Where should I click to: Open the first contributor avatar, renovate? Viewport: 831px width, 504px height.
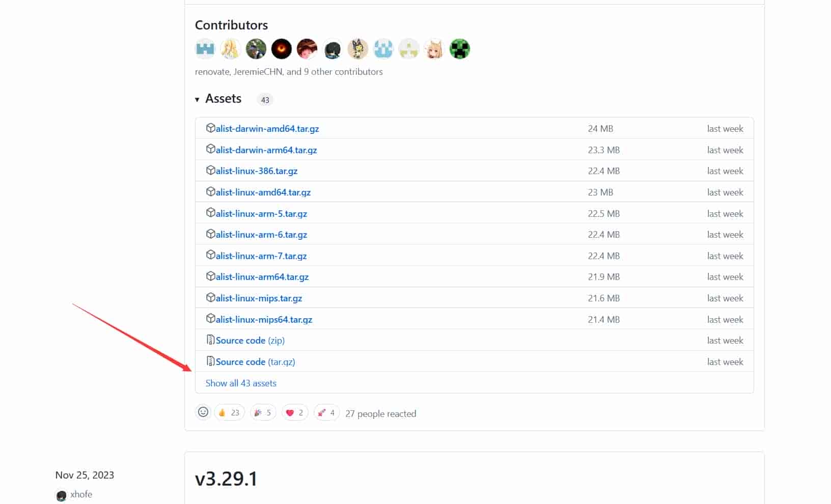click(x=205, y=49)
